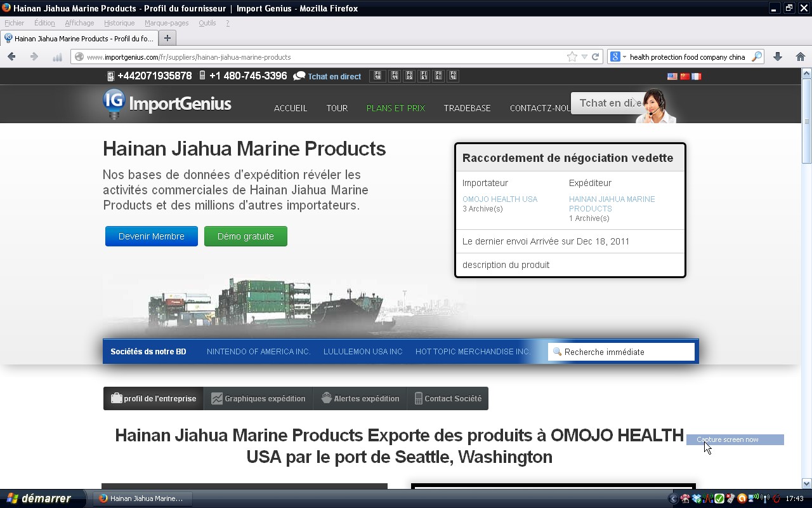Click the Démo gratuite button

246,236
